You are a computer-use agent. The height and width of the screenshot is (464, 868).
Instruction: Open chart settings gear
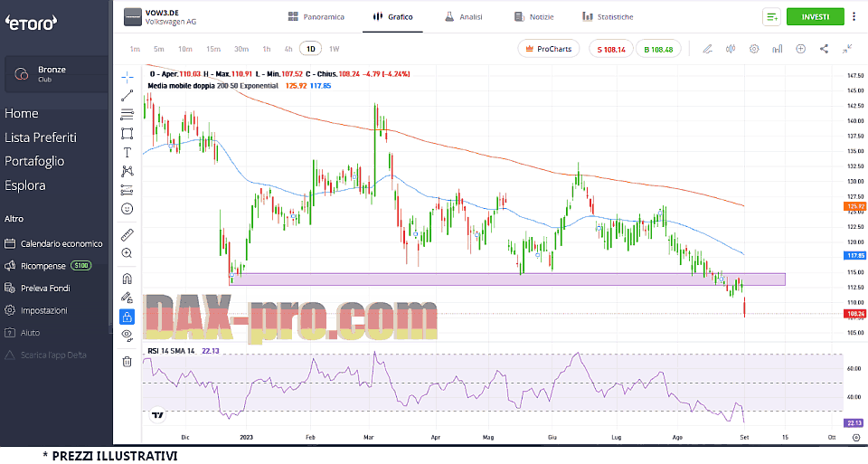754,49
